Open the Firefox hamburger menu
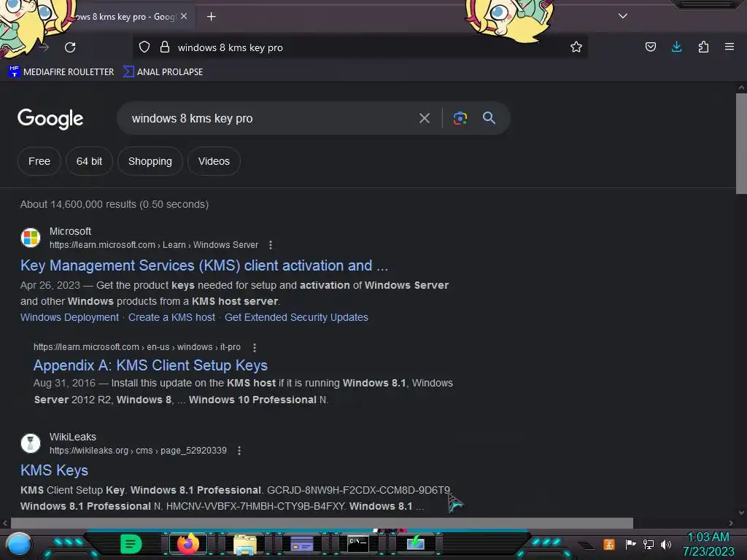 (729, 47)
